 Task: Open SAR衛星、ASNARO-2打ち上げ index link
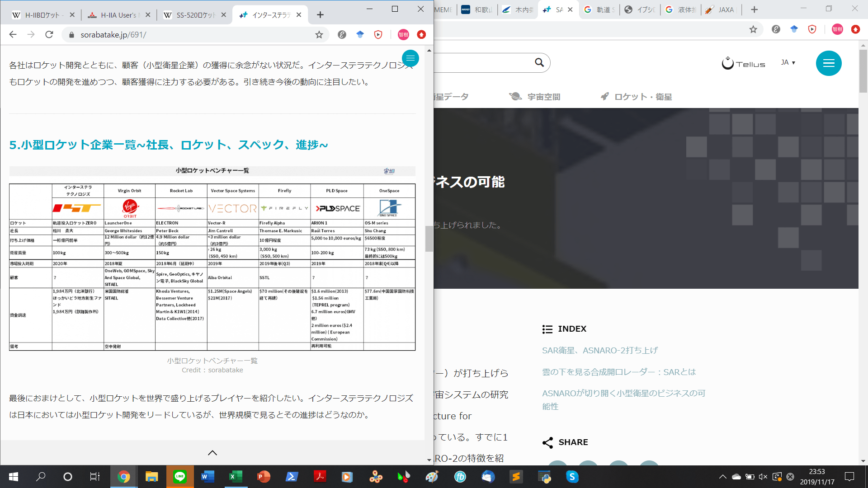tap(600, 350)
